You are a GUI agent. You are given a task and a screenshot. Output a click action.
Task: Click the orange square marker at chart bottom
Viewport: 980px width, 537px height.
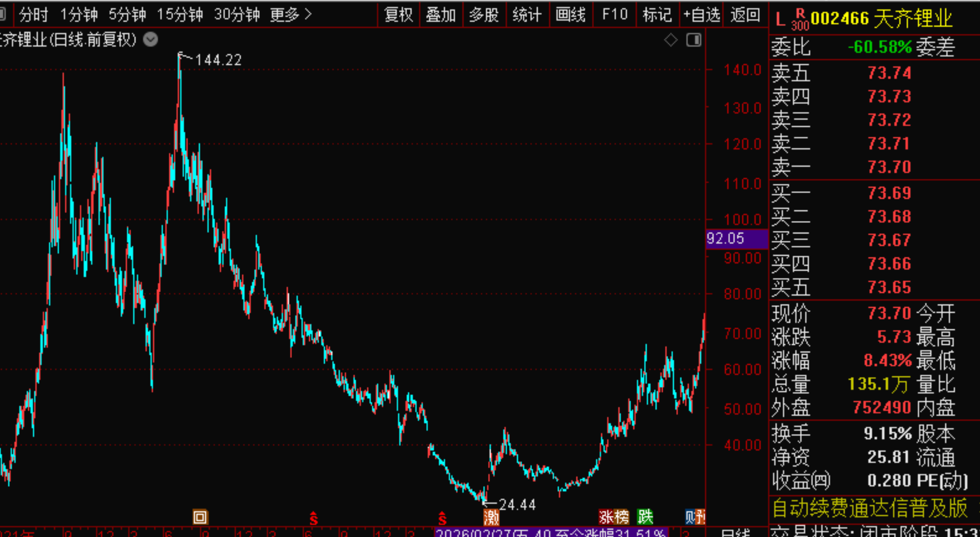200,517
